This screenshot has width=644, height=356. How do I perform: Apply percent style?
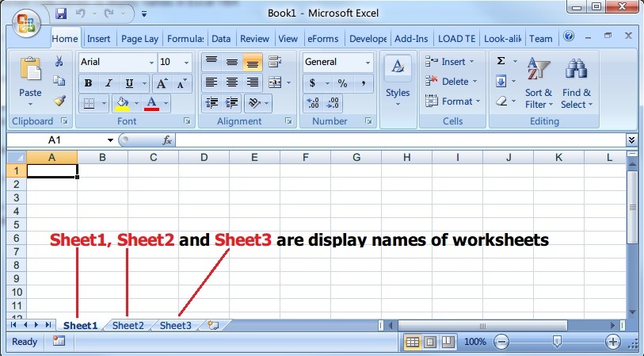[342, 83]
